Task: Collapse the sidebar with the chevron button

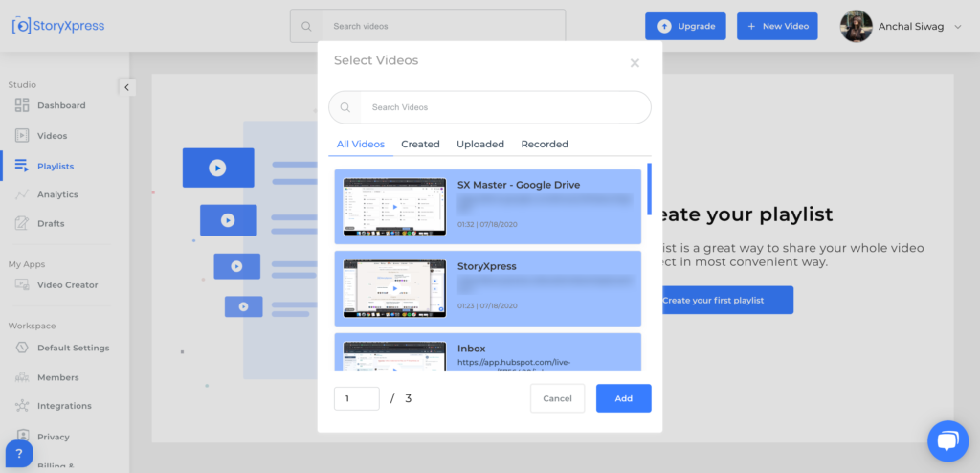Action: [x=127, y=87]
